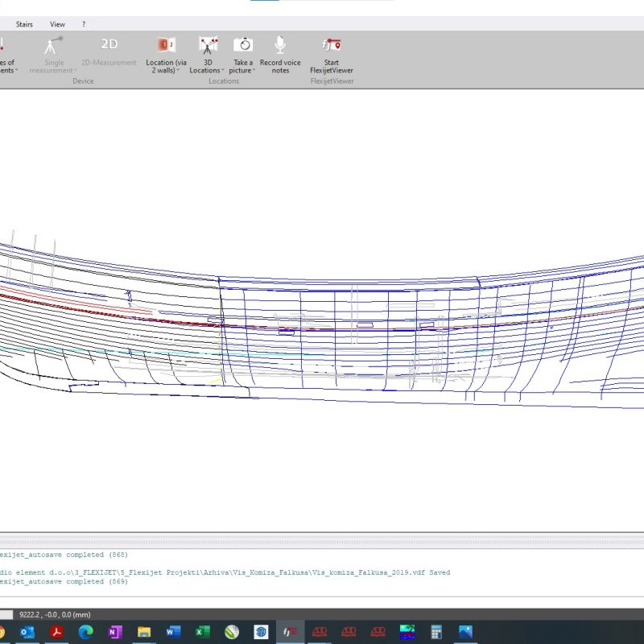Start FlexijetViewer from the ribbon
Image resolution: width=644 pixels, height=644 pixels.
331,45
